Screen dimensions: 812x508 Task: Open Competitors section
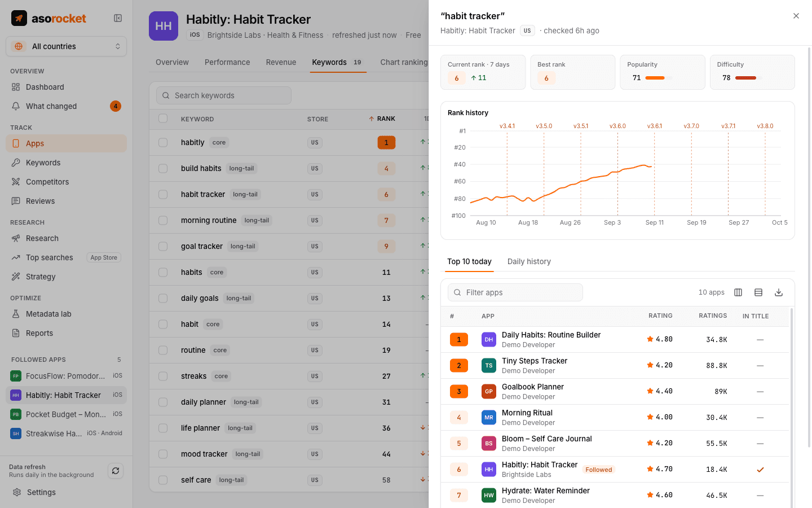click(66, 182)
